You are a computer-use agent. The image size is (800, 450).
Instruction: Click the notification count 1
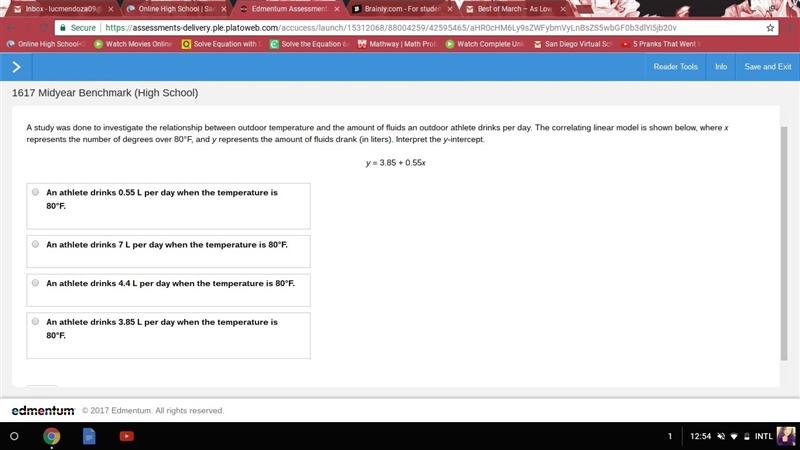[x=670, y=436]
